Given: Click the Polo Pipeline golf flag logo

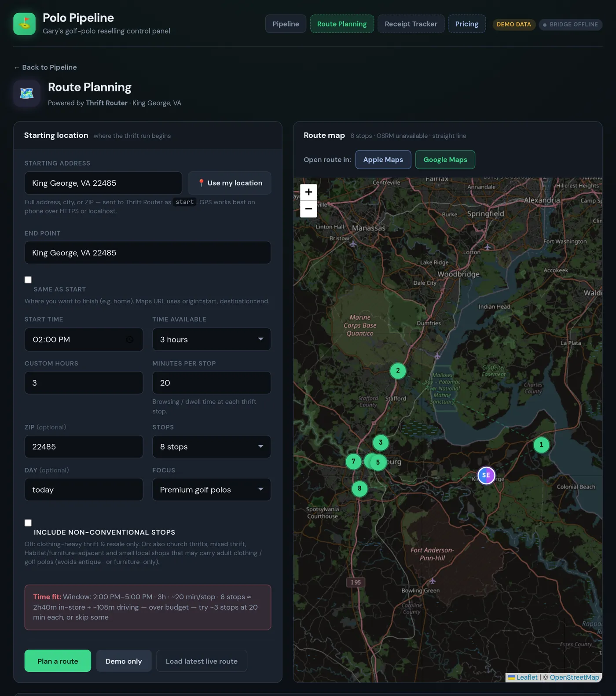Looking at the screenshot, I should tap(24, 24).
